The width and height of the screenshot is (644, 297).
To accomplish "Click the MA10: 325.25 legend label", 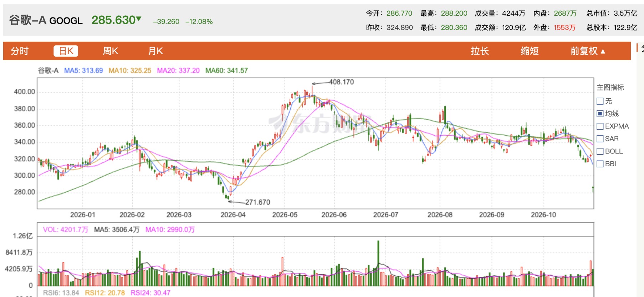I will tap(130, 71).
